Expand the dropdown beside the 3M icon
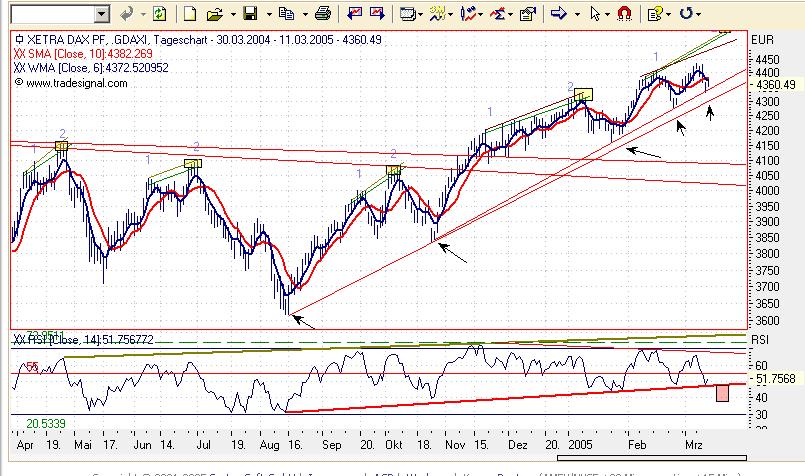 point(450,14)
